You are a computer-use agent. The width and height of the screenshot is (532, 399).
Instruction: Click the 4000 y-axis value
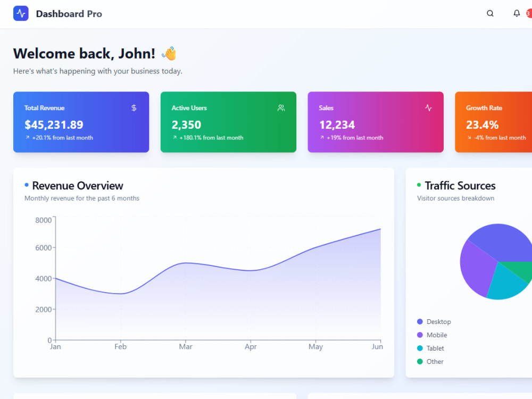[x=44, y=279]
